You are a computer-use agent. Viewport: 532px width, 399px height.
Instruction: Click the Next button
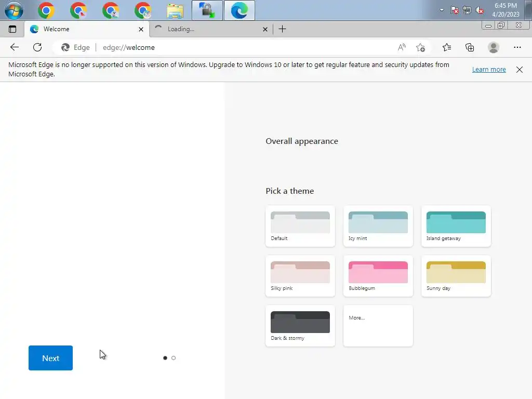click(x=50, y=358)
